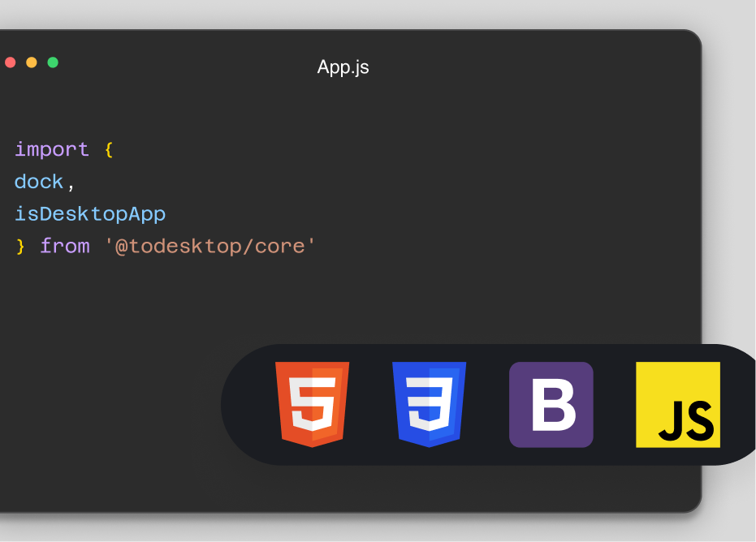The width and height of the screenshot is (756, 542).
Task: Maximize the window with the green button
Action: [x=53, y=62]
